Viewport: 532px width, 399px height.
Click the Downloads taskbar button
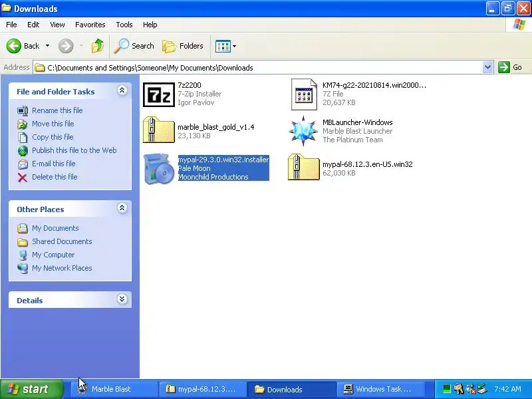[x=291, y=389]
